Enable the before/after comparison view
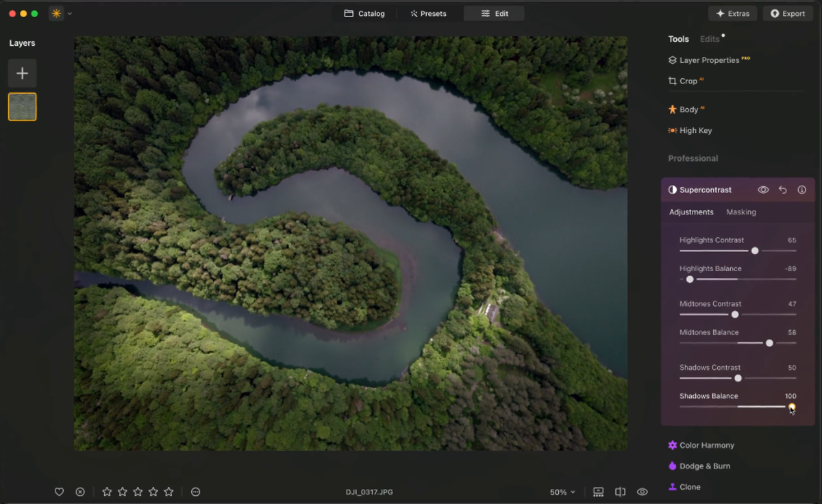This screenshot has width=822, height=504. tap(620, 492)
